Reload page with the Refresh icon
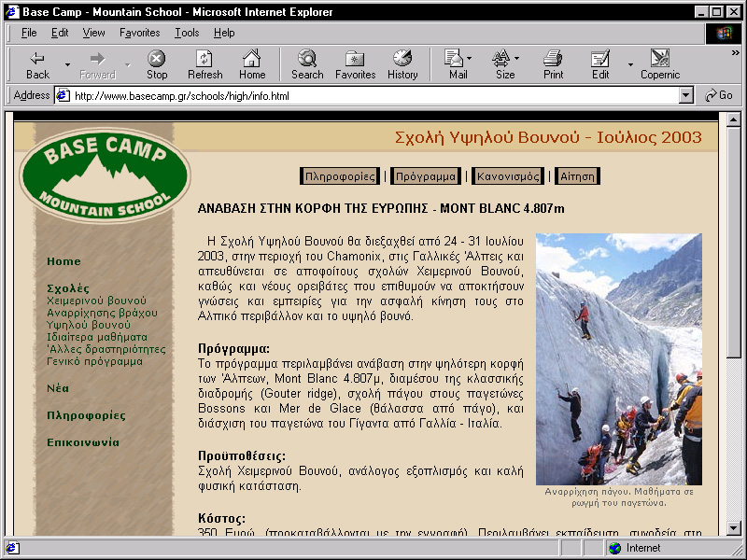Screen dimensions: 747x560 pos(204,59)
